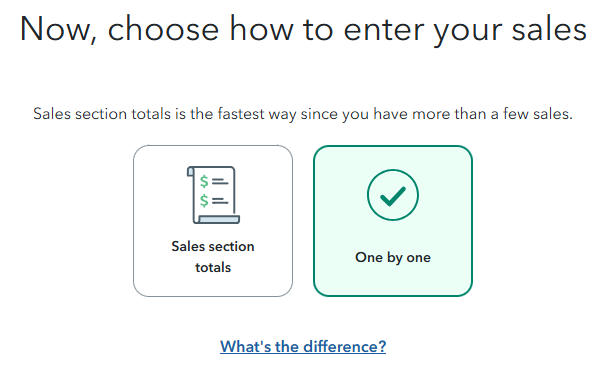The width and height of the screenshot is (607, 370).
Task: Click the curled bottom edge of the receipt icon
Action: point(217,219)
